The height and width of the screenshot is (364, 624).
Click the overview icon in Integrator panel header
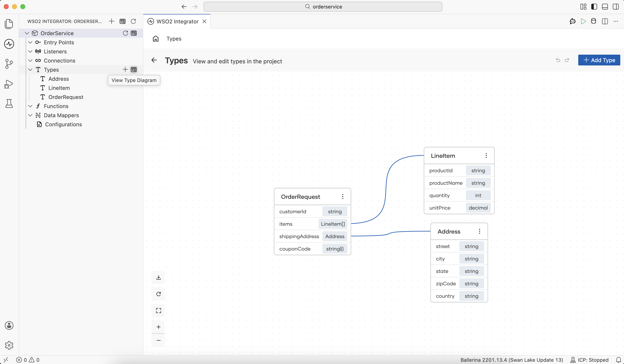pyautogui.click(x=122, y=21)
